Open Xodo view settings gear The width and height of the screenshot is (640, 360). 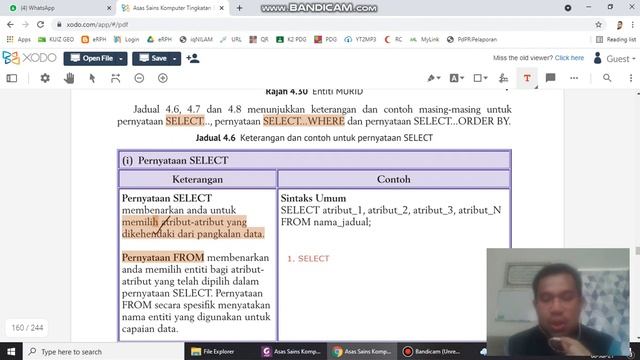pos(45,78)
